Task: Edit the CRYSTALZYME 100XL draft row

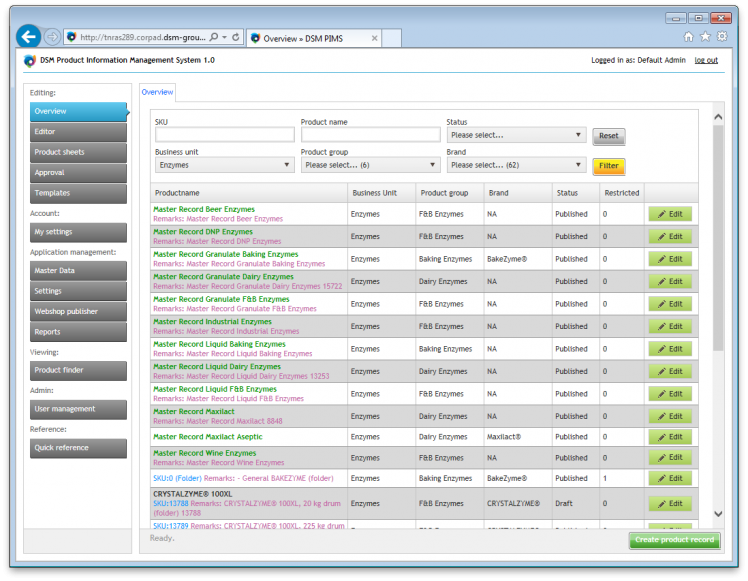Action: pyautogui.click(x=670, y=504)
